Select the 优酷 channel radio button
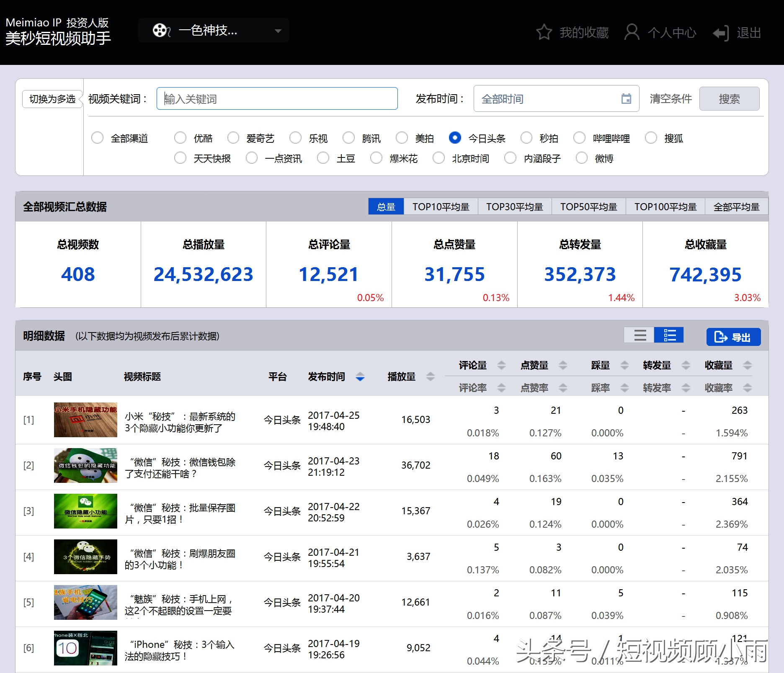This screenshot has height=673, width=784. (x=181, y=137)
